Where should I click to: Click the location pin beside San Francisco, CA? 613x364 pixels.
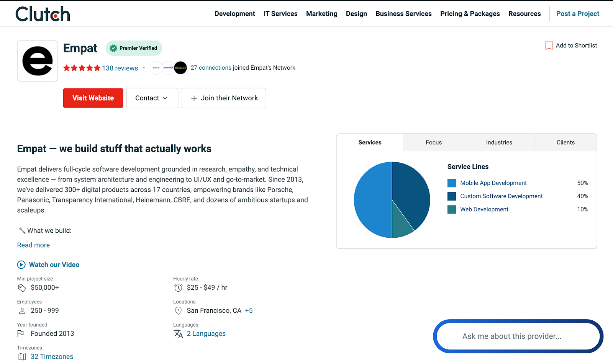(178, 310)
